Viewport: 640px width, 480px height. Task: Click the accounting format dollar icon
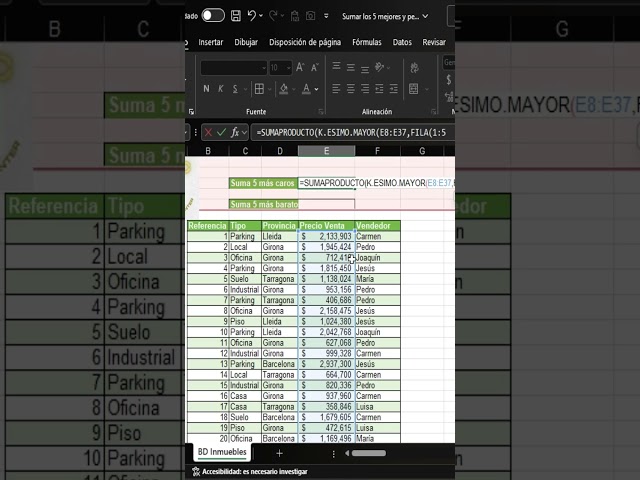pyautogui.click(x=449, y=80)
